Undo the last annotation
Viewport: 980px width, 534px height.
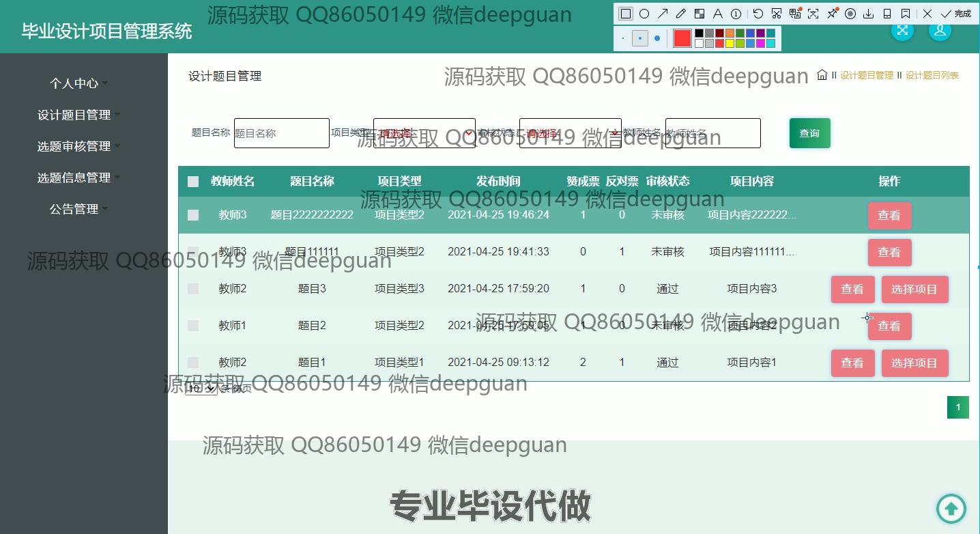pos(758,14)
